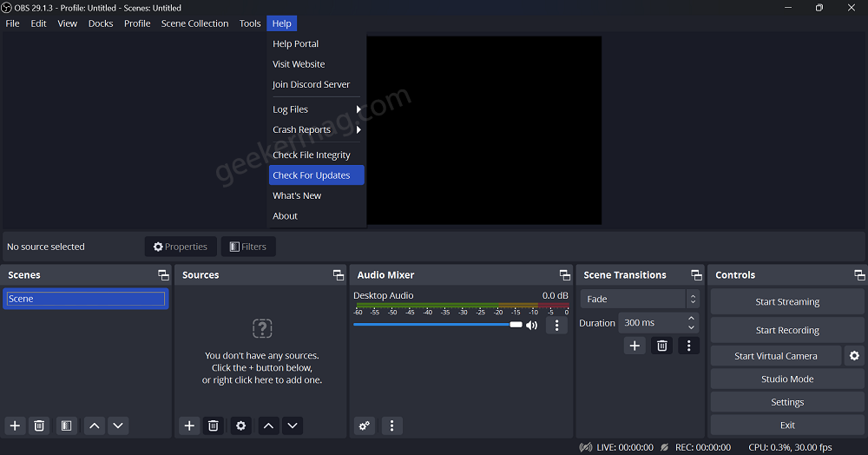
Task: Close the Help menu
Action: click(282, 23)
